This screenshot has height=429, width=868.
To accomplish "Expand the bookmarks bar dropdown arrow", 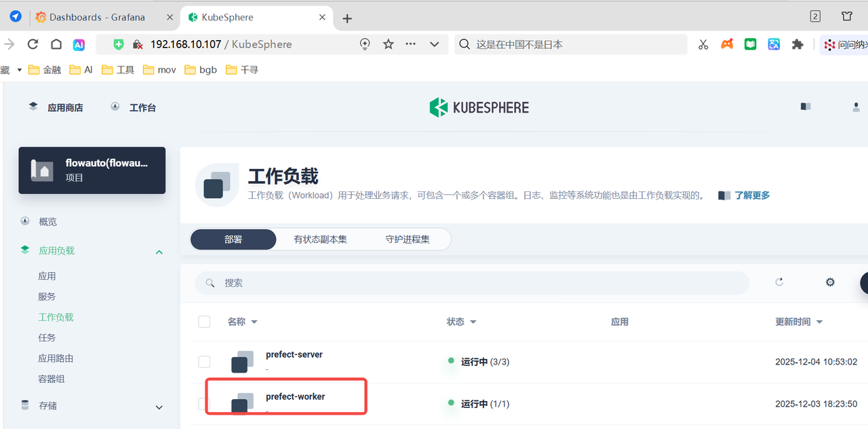I will click(20, 70).
